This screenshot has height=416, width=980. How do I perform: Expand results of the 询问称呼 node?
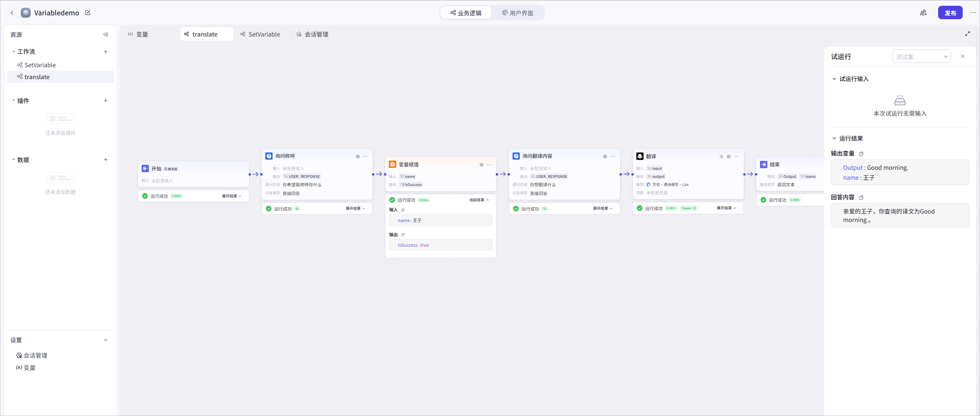[x=355, y=209]
